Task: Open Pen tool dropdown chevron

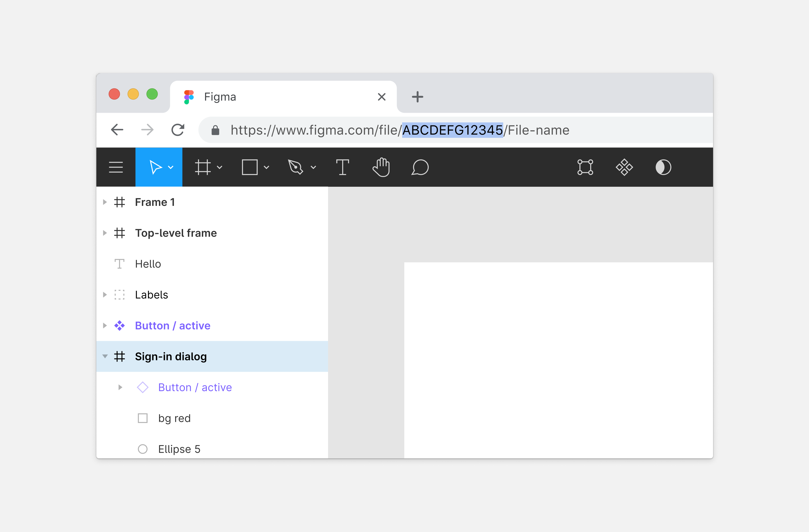Action: tap(313, 167)
